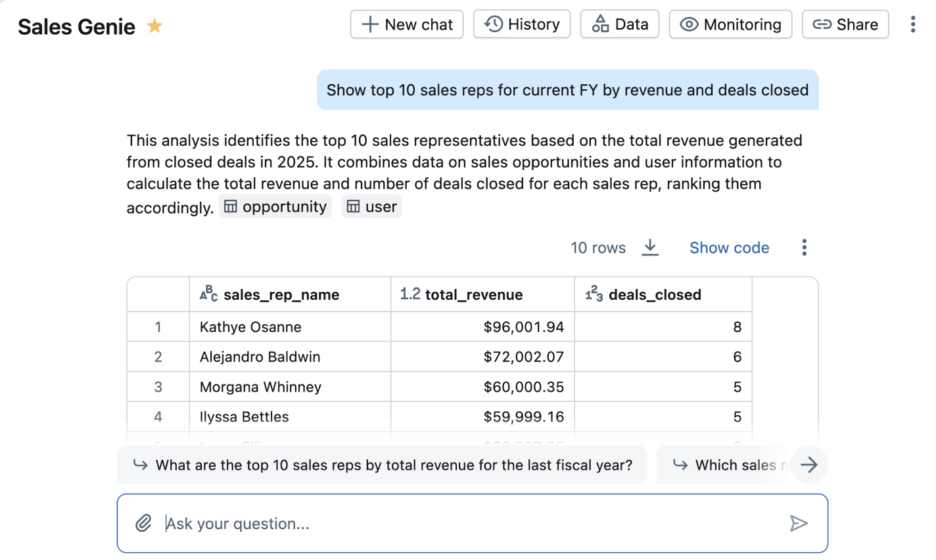Image resolution: width=936 pixels, height=560 pixels.
Task: Download the 10-row result table
Action: (649, 248)
